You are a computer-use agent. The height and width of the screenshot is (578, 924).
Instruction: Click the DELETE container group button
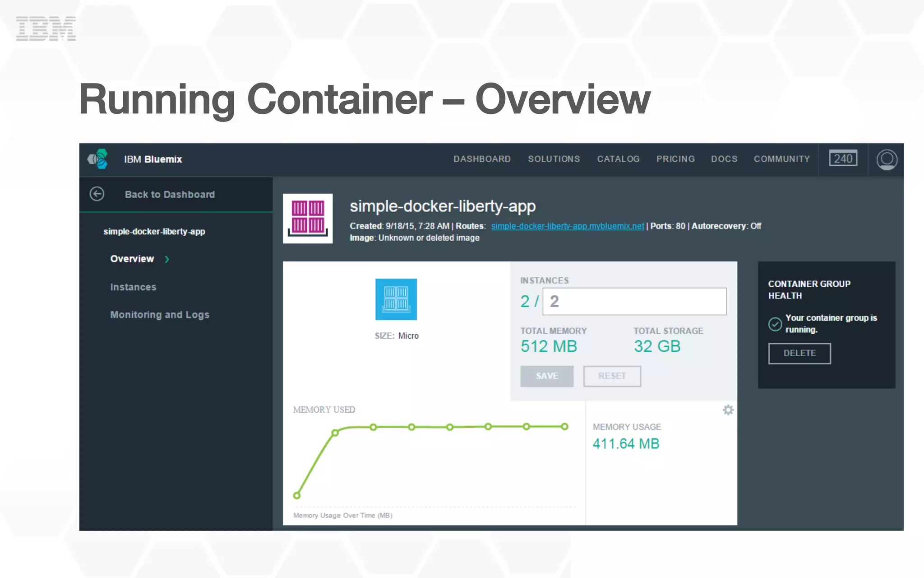799,353
